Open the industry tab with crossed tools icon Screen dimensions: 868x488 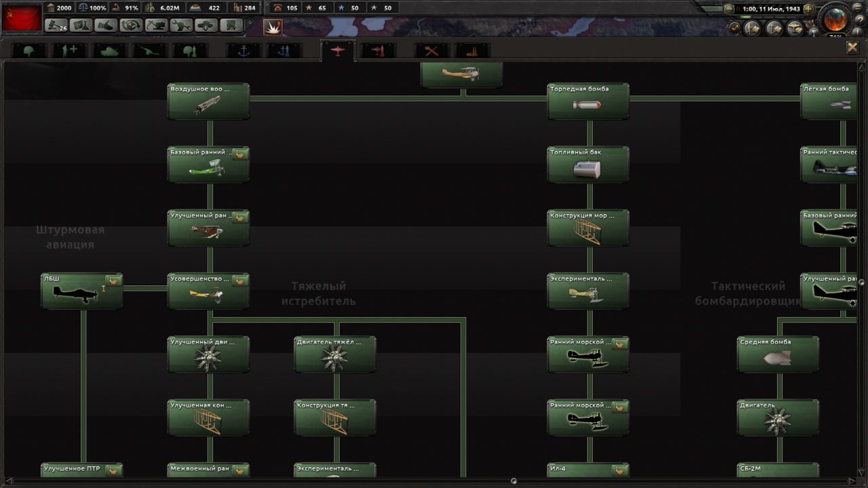432,49
